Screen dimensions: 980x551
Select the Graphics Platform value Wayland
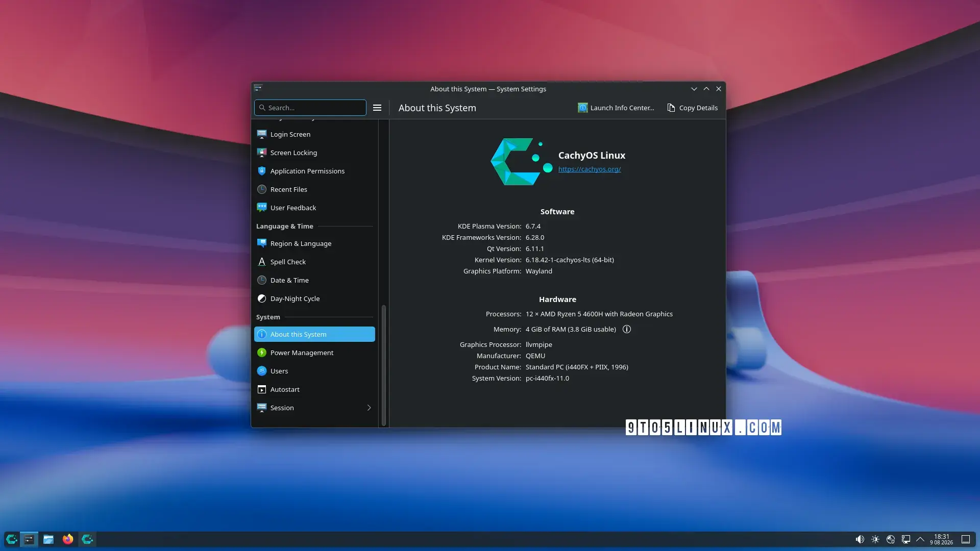539,271
